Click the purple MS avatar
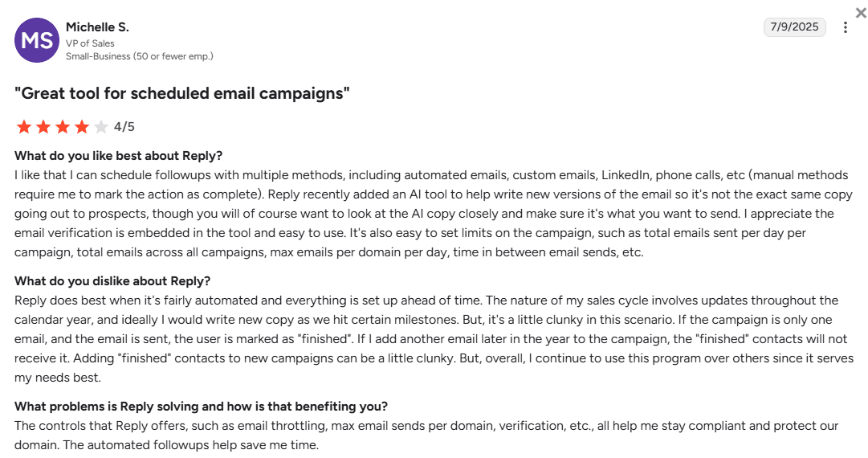The width and height of the screenshot is (868, 458). pyautogui.click(x=36, y=40)
